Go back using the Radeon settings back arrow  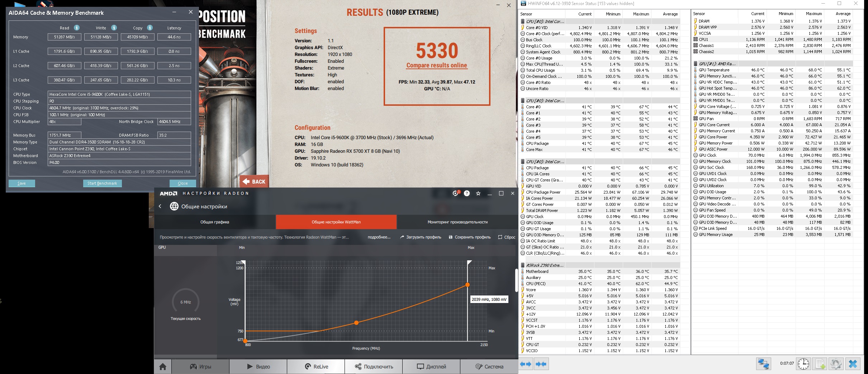pyautogui.click(x=160, y=206)
